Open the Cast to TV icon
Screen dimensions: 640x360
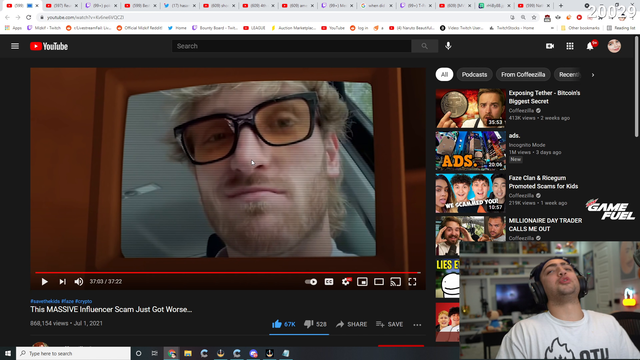396,282
